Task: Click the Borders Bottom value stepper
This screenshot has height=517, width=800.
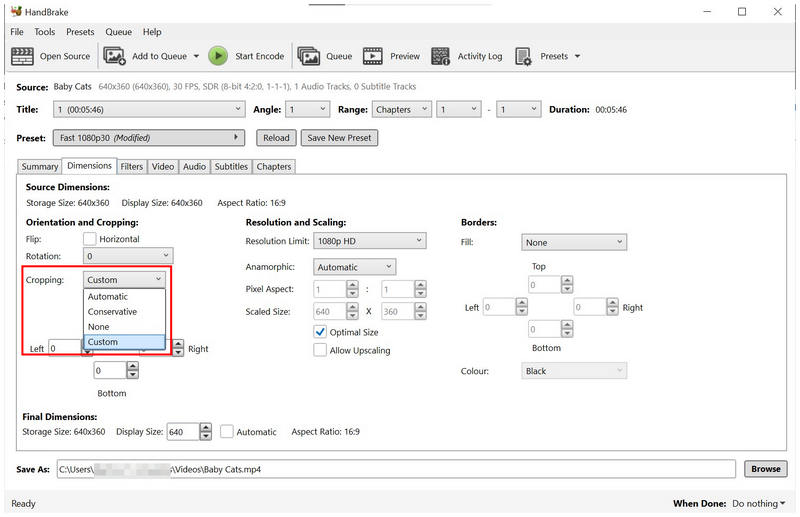Action: 567,329
